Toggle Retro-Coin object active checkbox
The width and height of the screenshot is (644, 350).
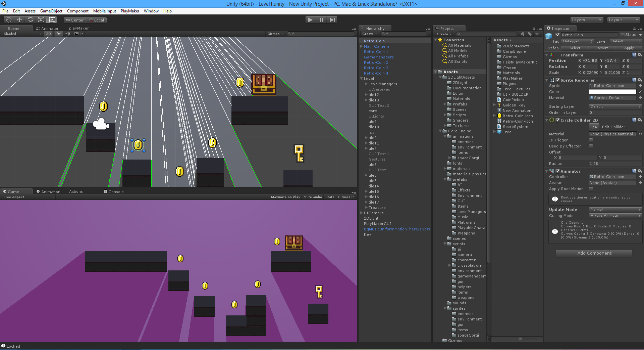(x=558, y=35)
